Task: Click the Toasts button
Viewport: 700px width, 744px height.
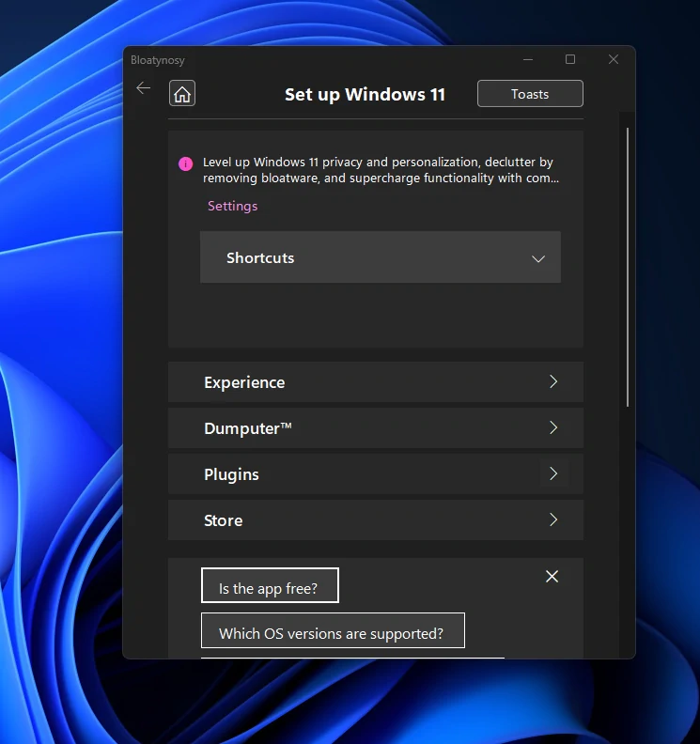Action: pyautogui.click(x=530, y=94)
